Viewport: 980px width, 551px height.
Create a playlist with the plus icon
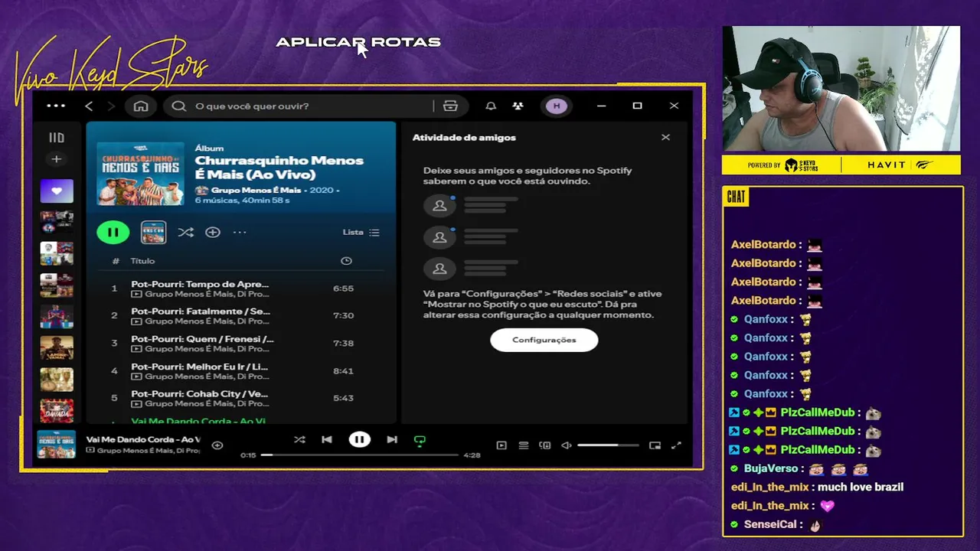56,159
